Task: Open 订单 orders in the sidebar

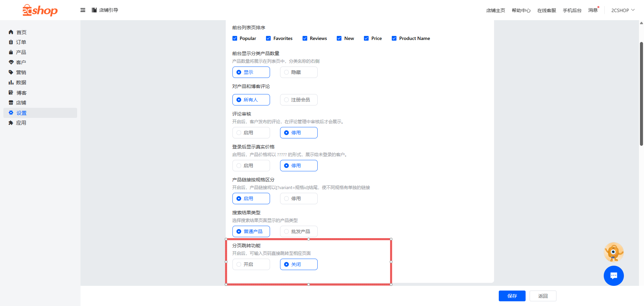Action: (21, 42)
